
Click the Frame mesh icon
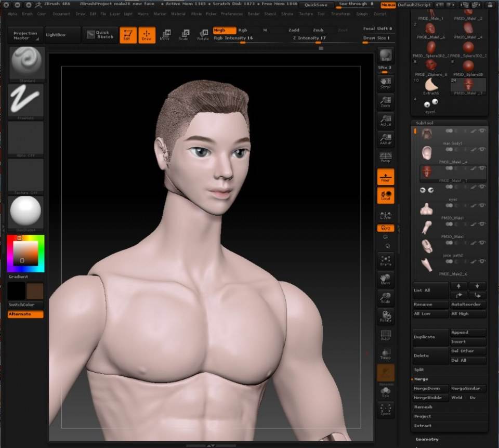point(385,260)
